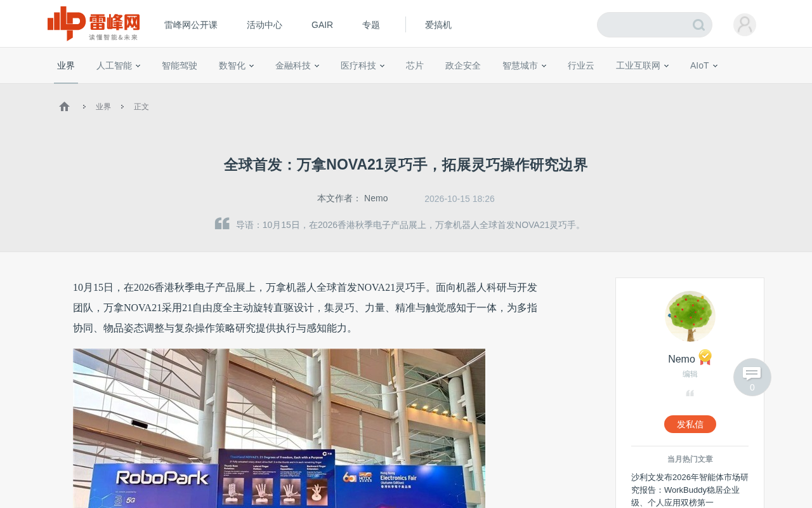Click the 当月热门文章 heading
Screen dimensions: 812x508
(x=690, y=459)
